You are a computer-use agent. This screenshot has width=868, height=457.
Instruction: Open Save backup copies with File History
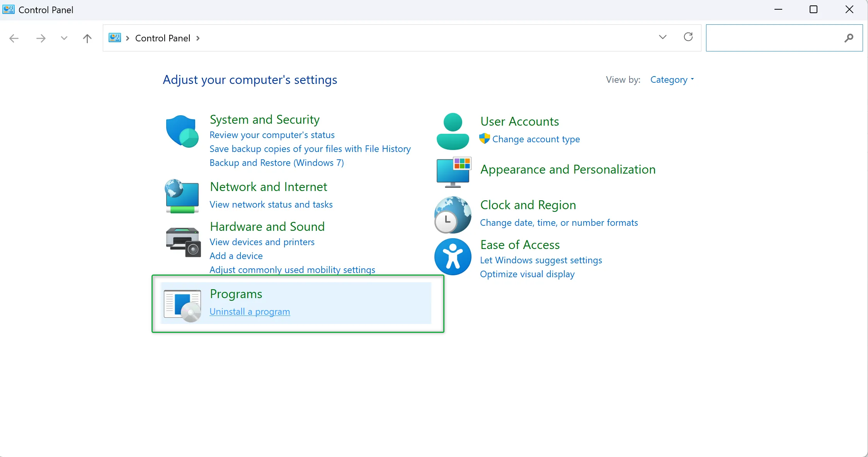click(x=310, y=149)
